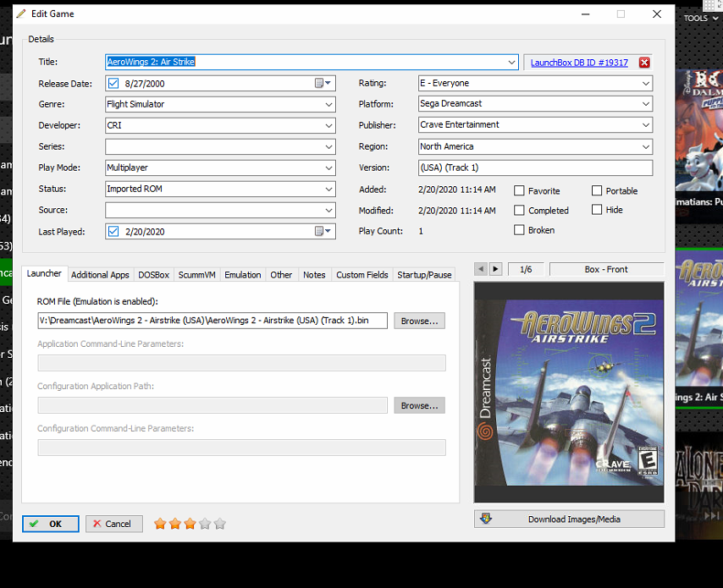Switch to the Launcher tab

click(x=44, y=274)
